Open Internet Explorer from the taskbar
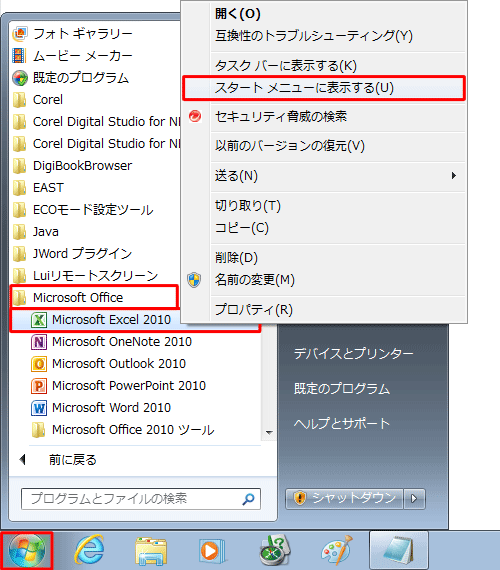 coord(89,551)
